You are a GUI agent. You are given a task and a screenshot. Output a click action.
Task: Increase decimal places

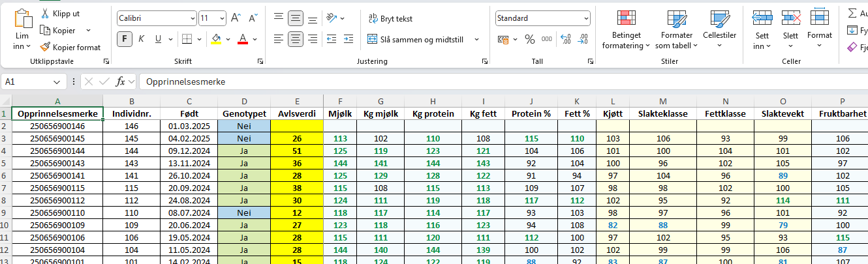pyautogui.click(x=565, y=39)
